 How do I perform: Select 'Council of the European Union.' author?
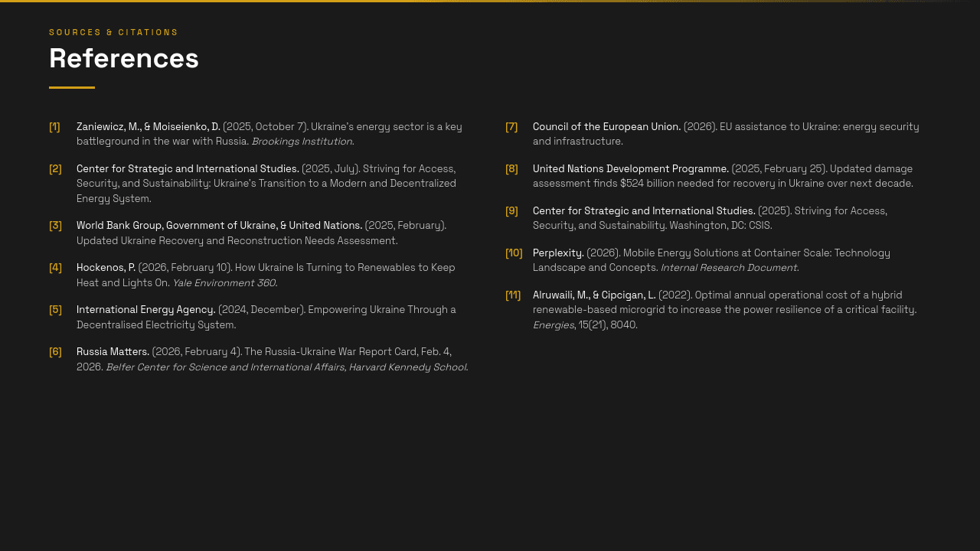[x=606, y=127]
